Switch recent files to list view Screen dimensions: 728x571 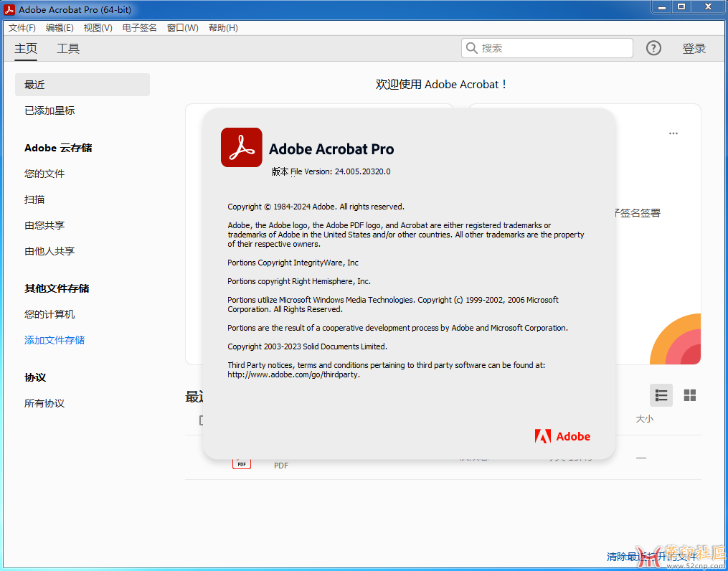pos(661,395)
